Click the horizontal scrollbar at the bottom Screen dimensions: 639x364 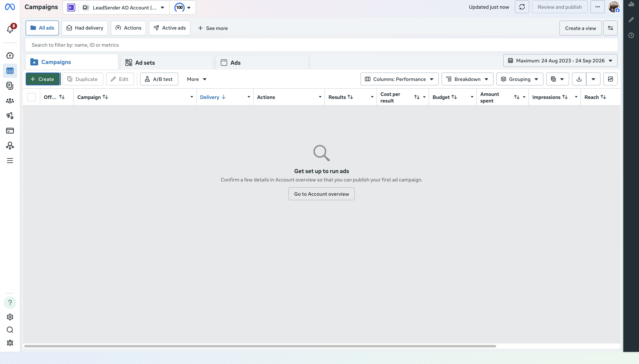(x=260, y=346)
